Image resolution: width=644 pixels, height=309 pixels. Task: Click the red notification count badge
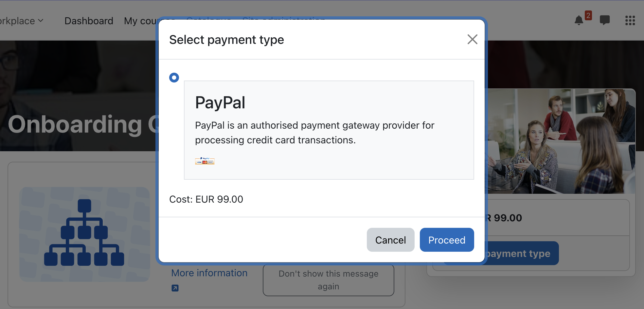[x=588, y=15]
